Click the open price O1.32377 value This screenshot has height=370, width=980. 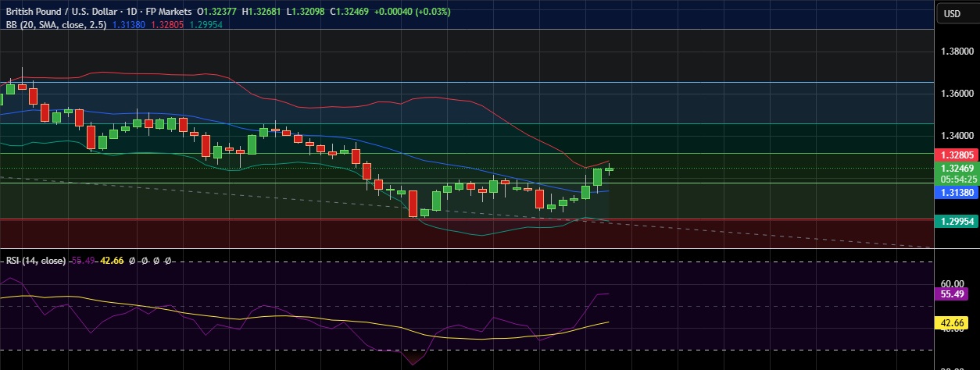point(218,12)
